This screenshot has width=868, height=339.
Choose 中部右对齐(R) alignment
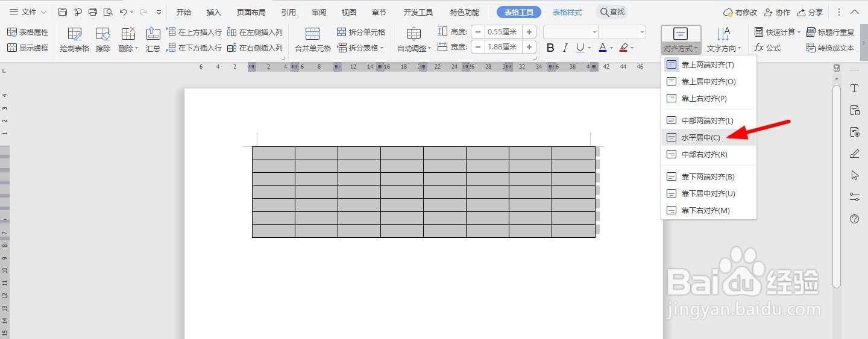tap(708, 154)
